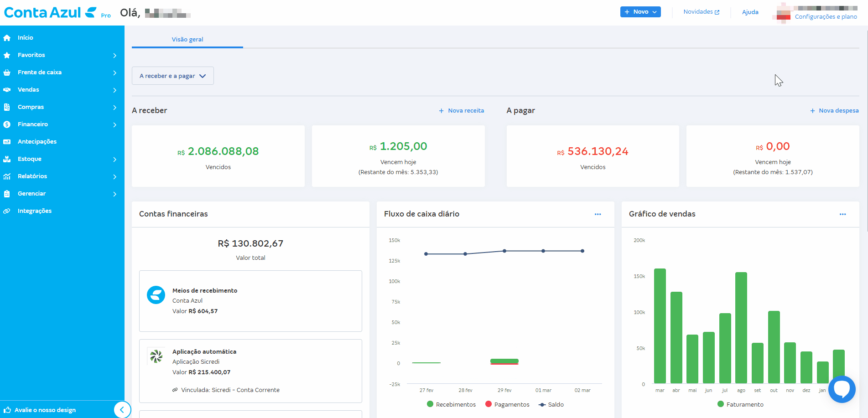Click the Relatórios chart icon in sidebar
Image resolution: width=868 pixels, height=418 pixels.
(x=7, y=176)
